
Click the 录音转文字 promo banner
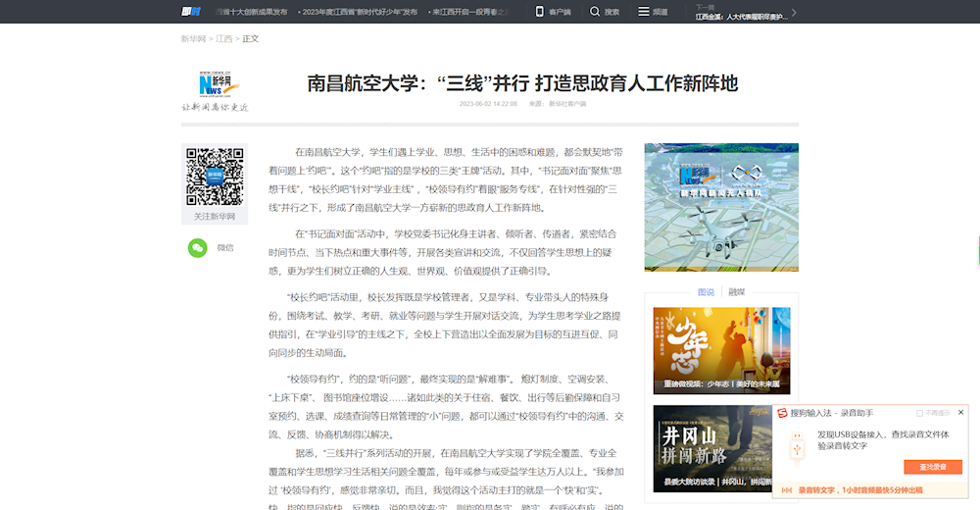[858, 489]
